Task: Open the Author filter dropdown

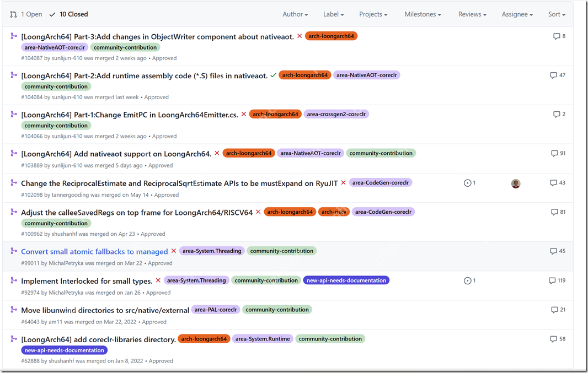Action: [x=295, y=14]
